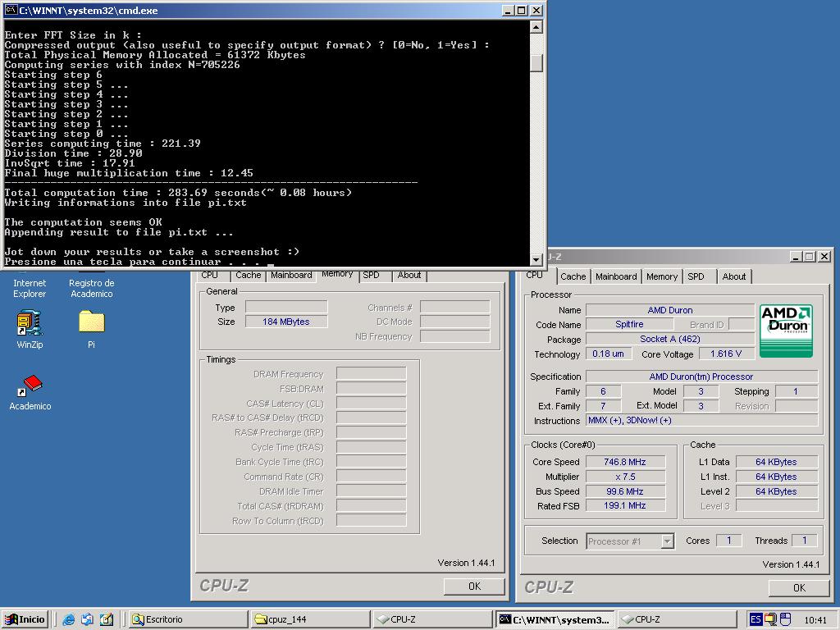840x630 pixels.
Task: Click the tray icon beside the clock
Action: [785, 620]
